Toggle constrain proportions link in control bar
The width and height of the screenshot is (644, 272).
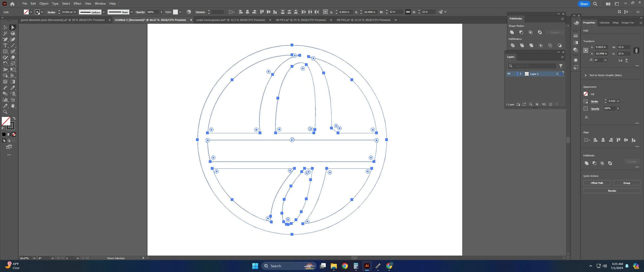click(408, 12)
